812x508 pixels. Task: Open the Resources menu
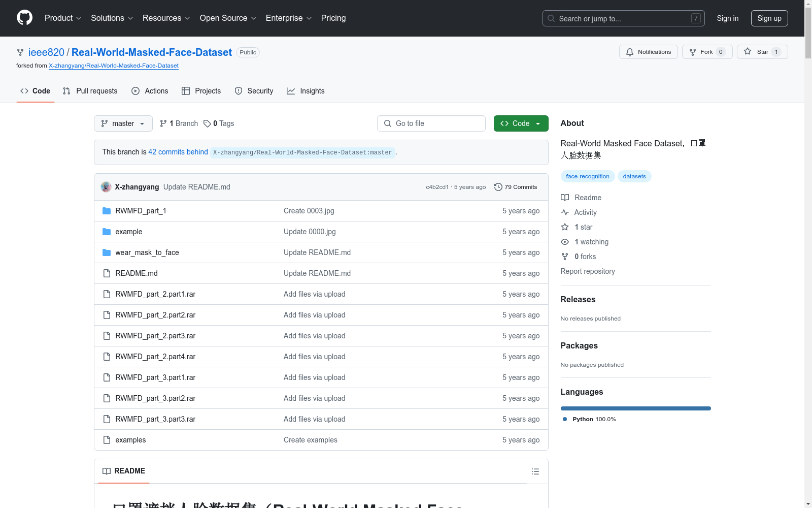[166, 18]
